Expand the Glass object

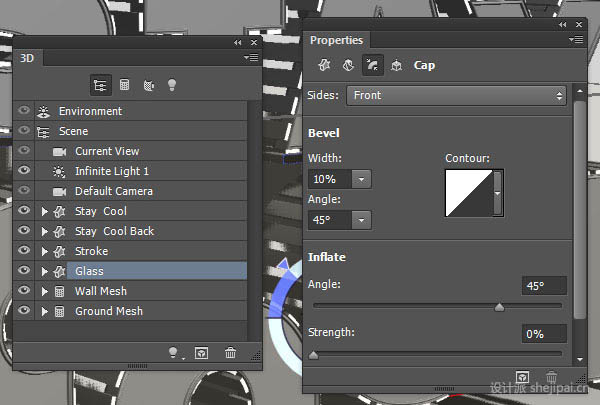click(x=44, y=271)
